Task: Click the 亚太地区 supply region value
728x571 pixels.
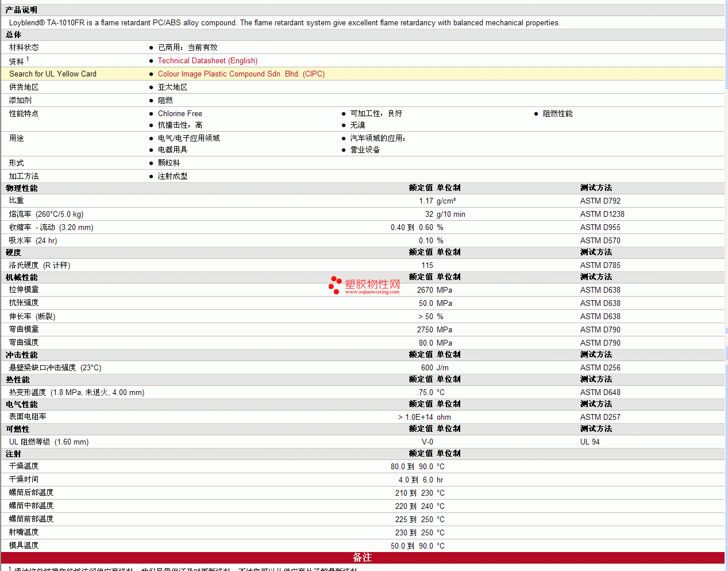Action: coord(172,87)
